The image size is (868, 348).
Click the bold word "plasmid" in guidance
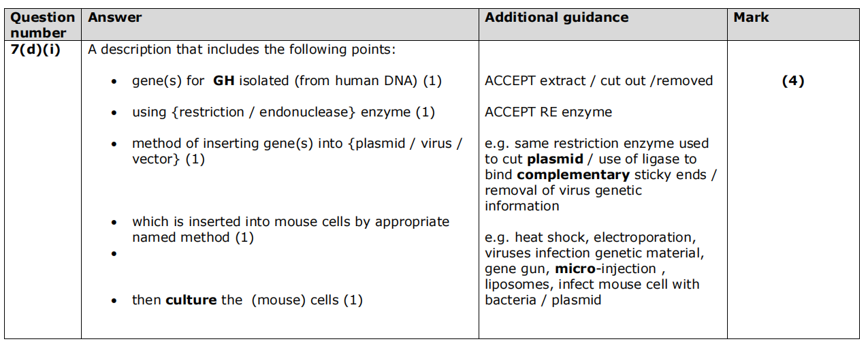click(x=556, y=159)
